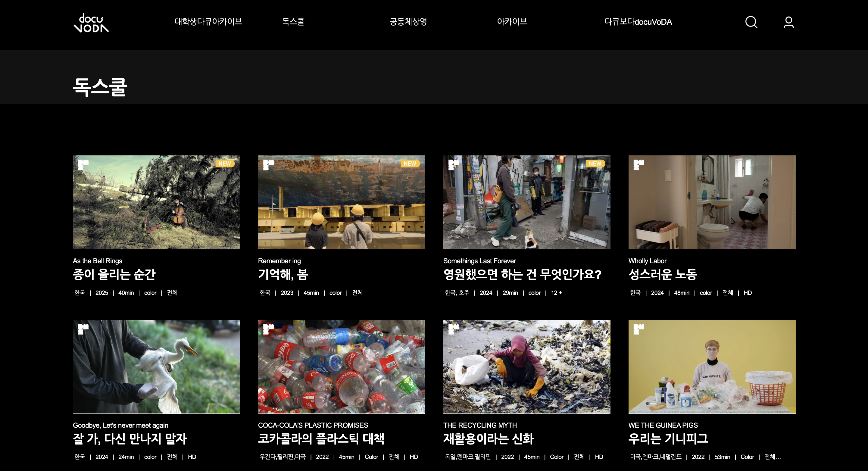Open the search magnifier icon
Image resolution: width=868 pixels, height=471 pixels.
click(751, 22)
